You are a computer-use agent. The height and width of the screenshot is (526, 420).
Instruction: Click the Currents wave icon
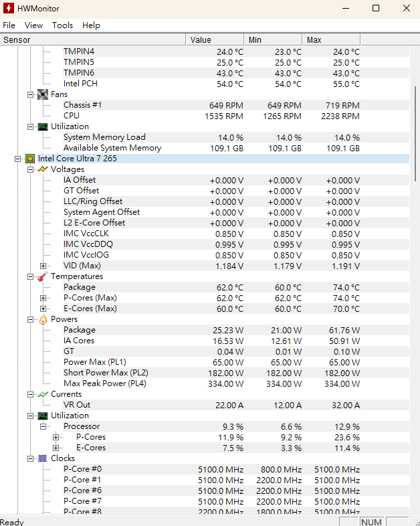43,394
